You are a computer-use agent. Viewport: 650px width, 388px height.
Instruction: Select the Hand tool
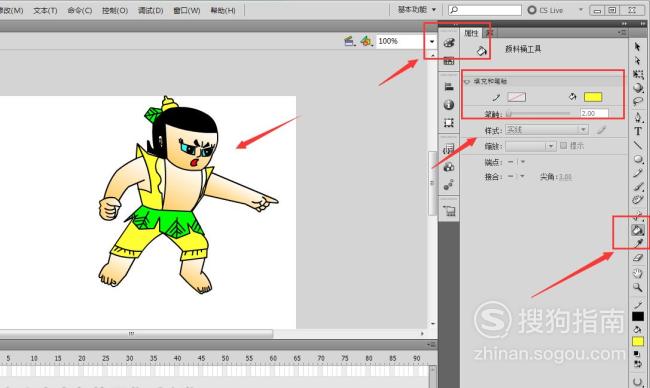tap(638, 273)
